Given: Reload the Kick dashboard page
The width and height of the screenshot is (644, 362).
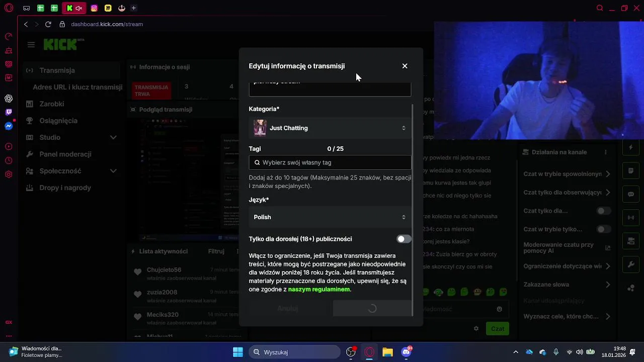Looking at the screenshot, I should [x=48, y=24].
